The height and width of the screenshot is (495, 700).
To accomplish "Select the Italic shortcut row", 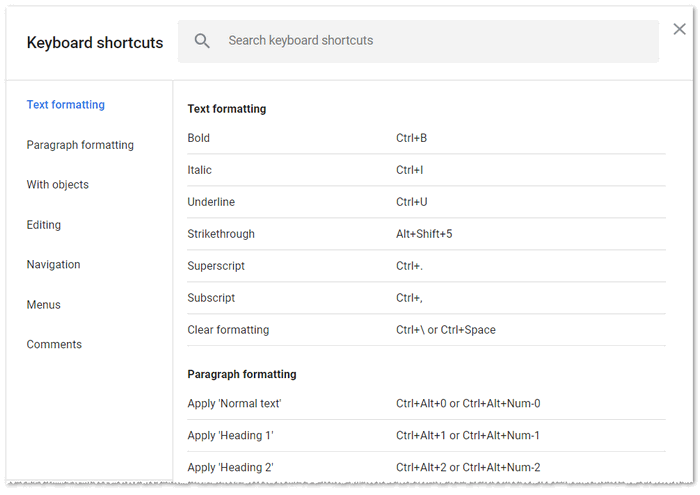I will pos(426,170).
